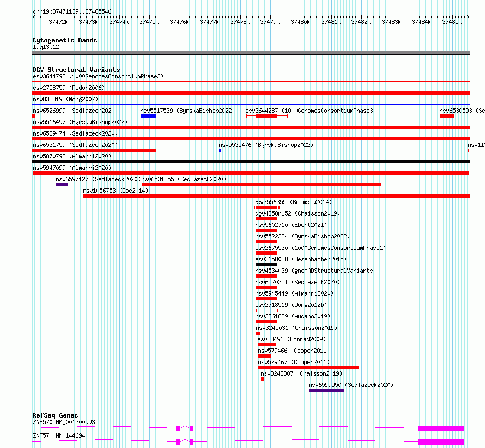This screenshot has width=485, height=448.
Task: Click the black nsv5870792 (Almarri2020) bar
Action: [251, 162]
